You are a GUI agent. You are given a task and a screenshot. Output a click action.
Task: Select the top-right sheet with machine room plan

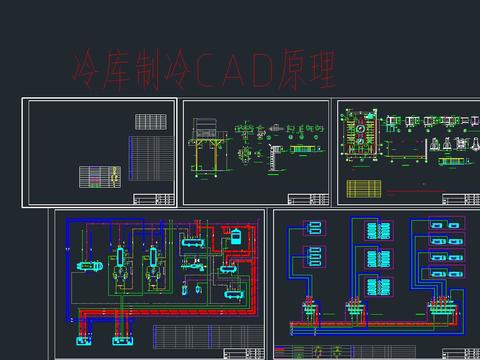[x=408, y=153]
